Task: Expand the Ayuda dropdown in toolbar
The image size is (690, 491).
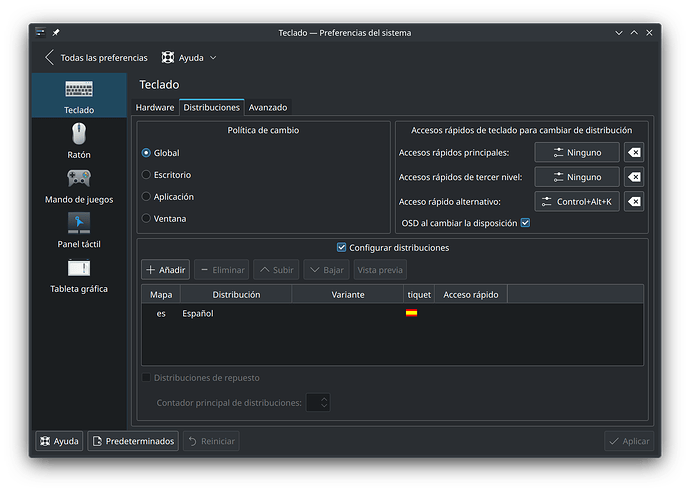Action: click(189, 58)
